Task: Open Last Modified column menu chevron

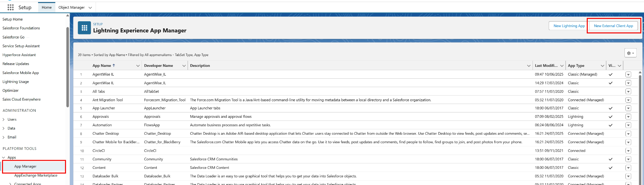Action: (x=562, y=66)
